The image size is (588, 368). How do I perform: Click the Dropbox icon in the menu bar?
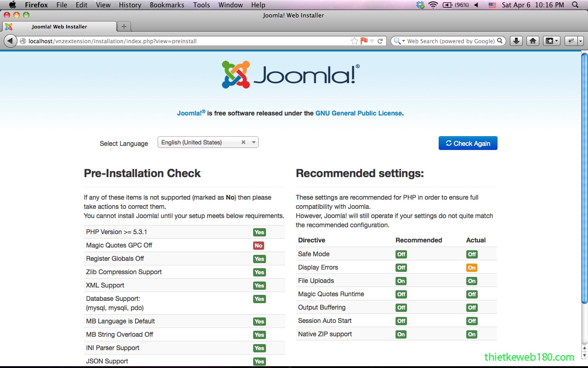420,5
